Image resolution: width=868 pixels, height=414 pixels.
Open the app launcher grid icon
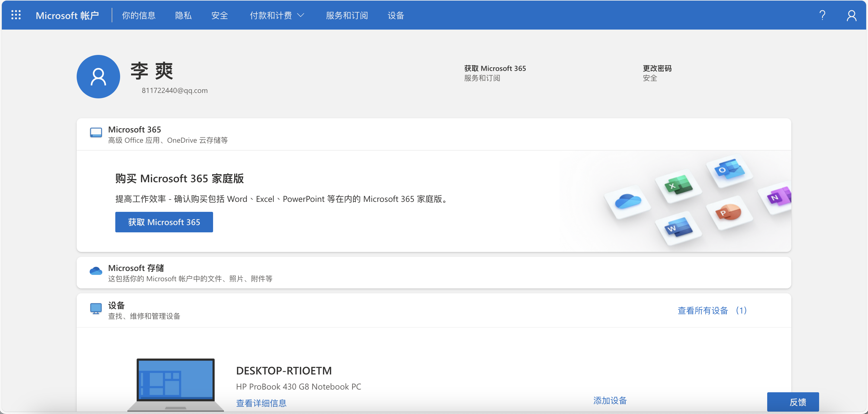[16, 15]
